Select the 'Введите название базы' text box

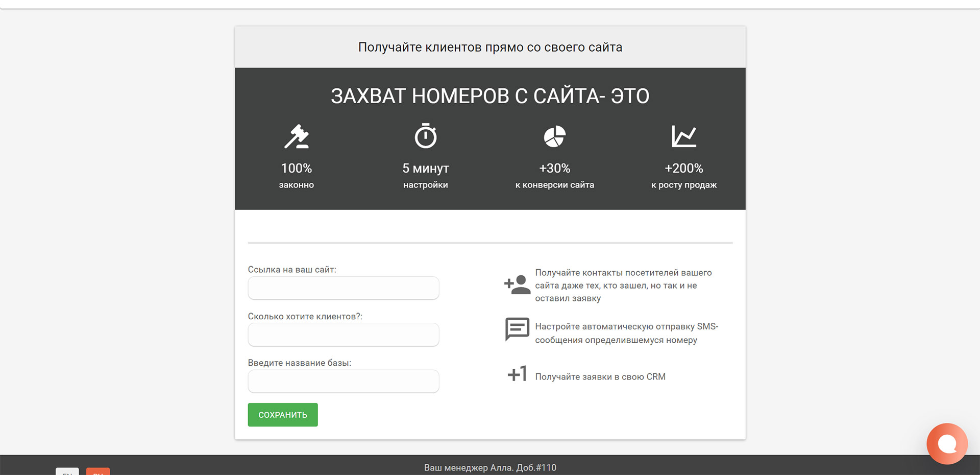click(343, 382)
